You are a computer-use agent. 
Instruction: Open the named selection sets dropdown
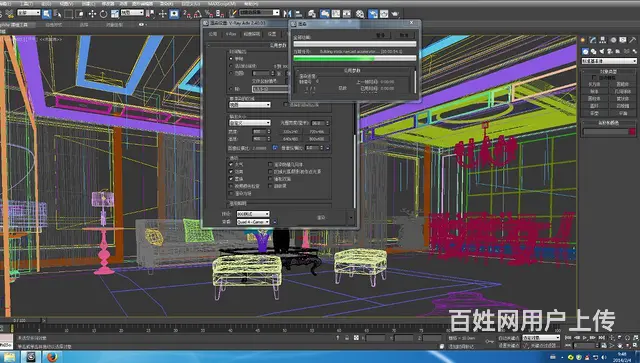point(259,13)
